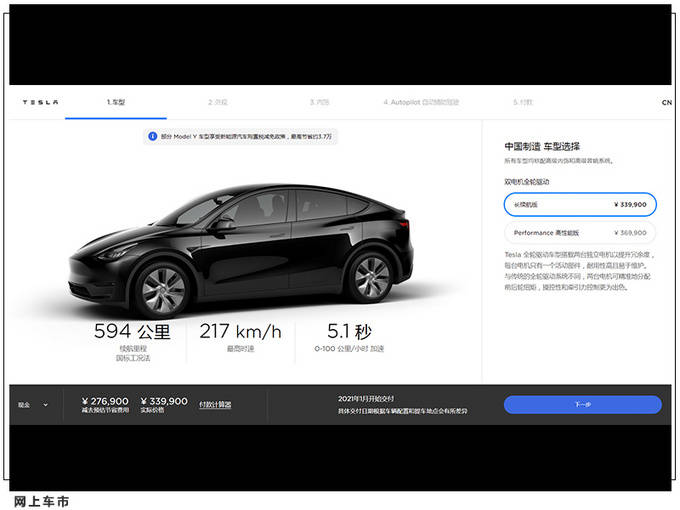The image size is (680, 510).
Task: Click the Model Y tax notice banner
Action: [x=247, y=136]
